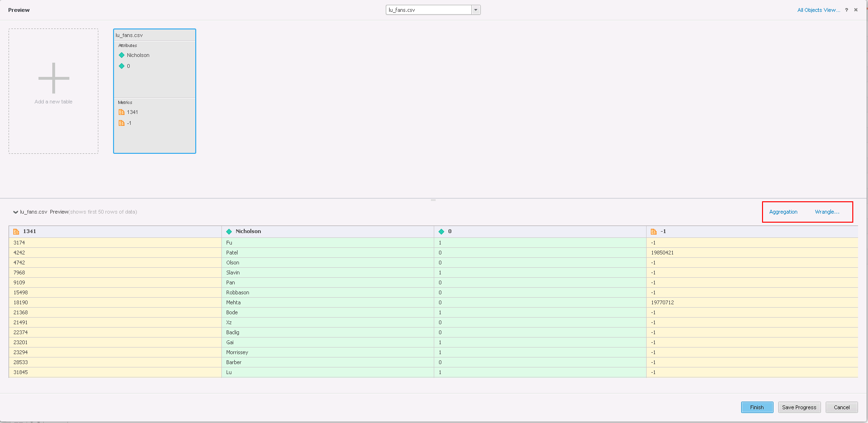Click the Finish button

tap(757, 407)
